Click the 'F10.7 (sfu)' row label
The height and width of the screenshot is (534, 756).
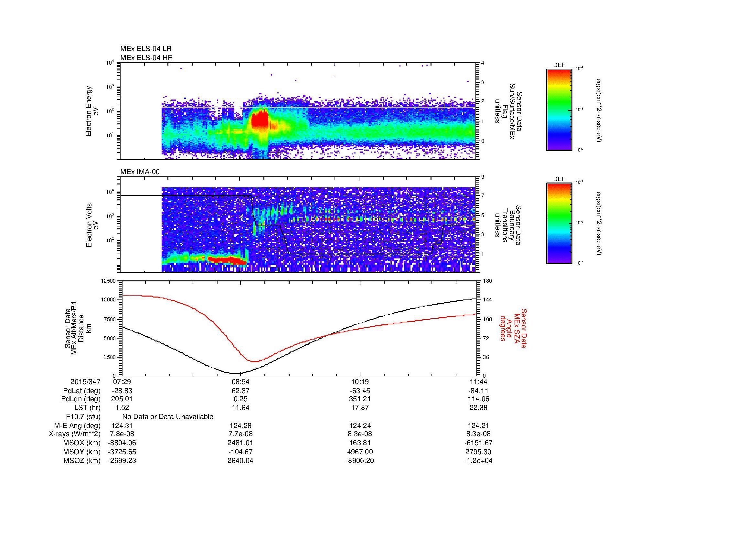(83, 417)
